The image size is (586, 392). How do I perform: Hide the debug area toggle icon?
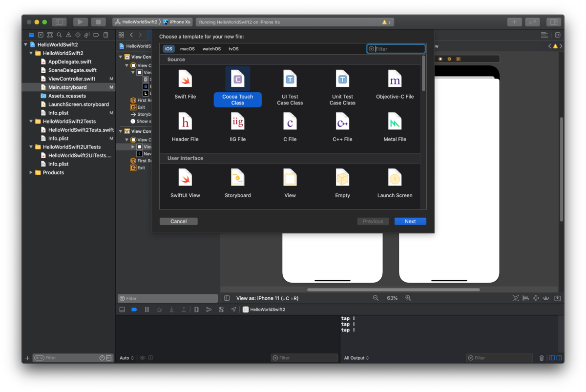click(x=122, y=309)
